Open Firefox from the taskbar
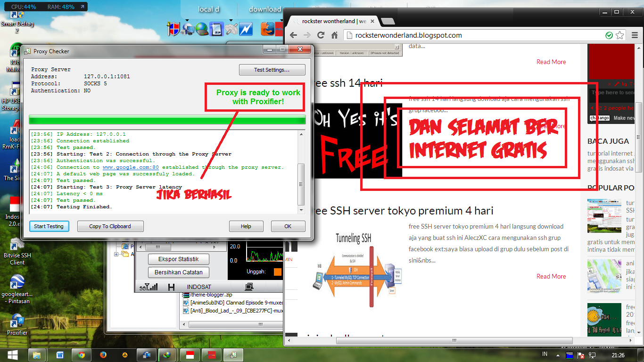The width and height of the screenshot is (644, 362). 103,355
